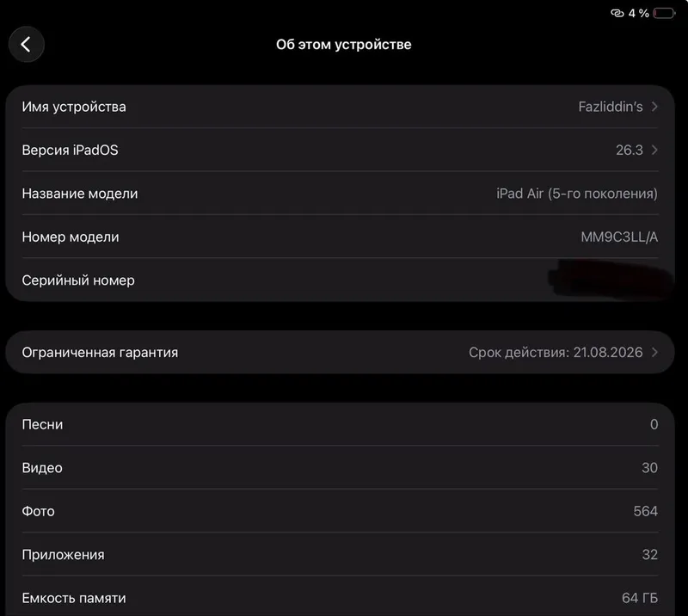This screenshot has width=688, height=616.
Task: Tap the battery icon in status bar
Action: [664, 14]
